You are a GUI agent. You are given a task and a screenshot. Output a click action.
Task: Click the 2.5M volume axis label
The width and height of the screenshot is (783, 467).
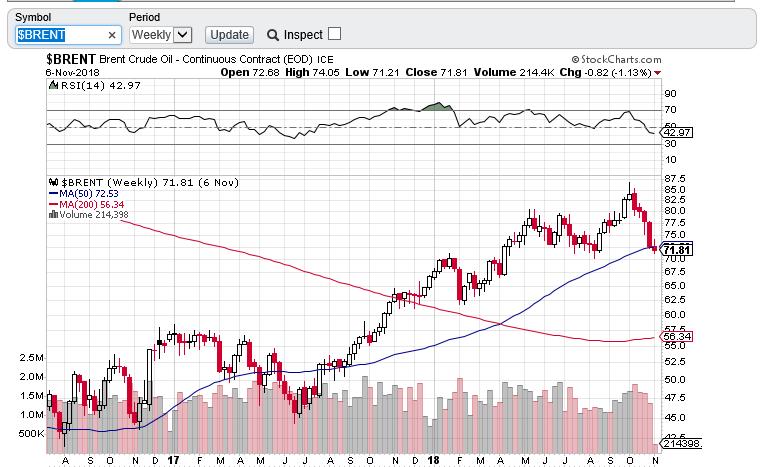tap(31, 358)
